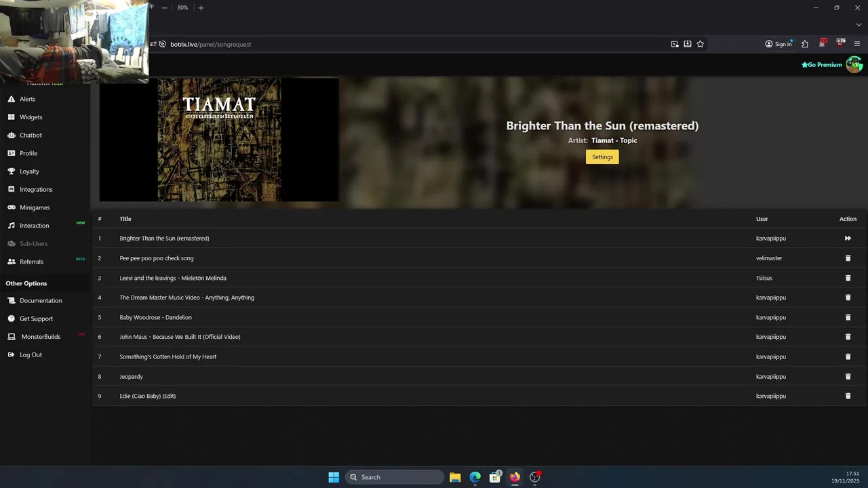Viewport: 868px width, 488px height.
Task: Trash the Baby Woodrose - Dandelion request
Action: click(x=848, y=317)
